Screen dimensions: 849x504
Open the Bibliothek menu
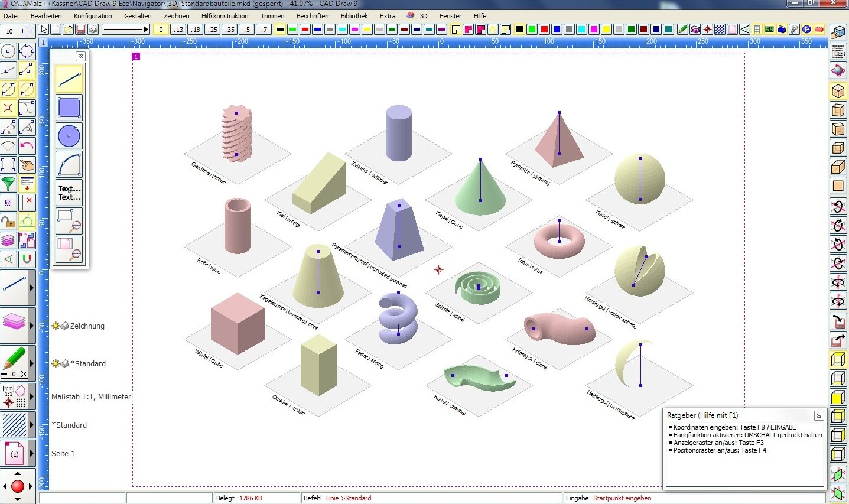tap(354, 16)
